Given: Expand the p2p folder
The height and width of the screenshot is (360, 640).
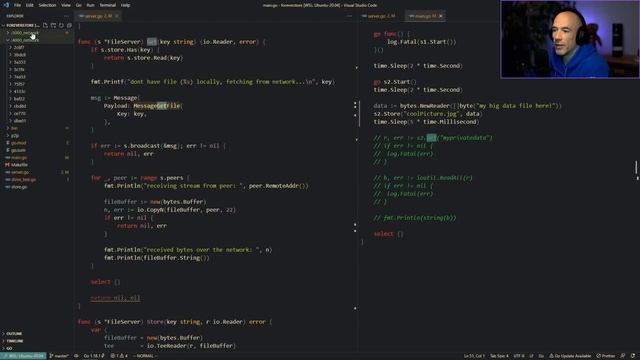Looking at the screenshot, I should coord(37,136).
